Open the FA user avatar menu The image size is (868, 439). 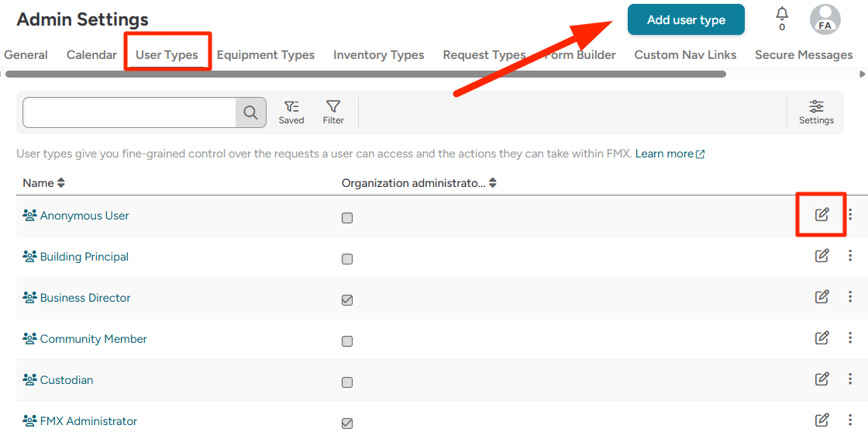(825, 19)
